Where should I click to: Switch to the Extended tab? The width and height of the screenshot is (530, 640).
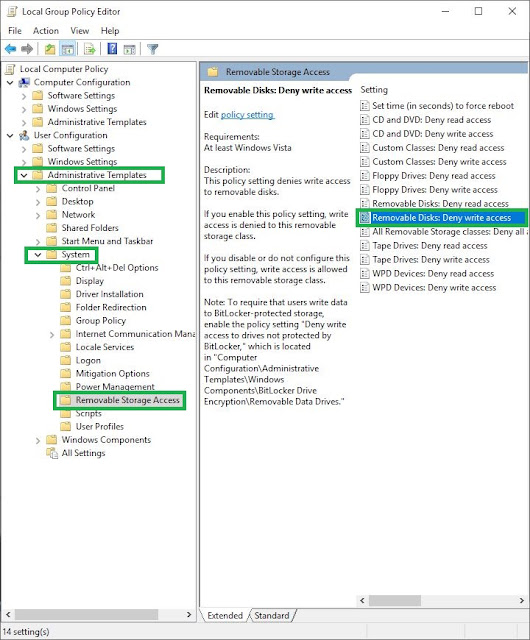click(x=225, y=616)
